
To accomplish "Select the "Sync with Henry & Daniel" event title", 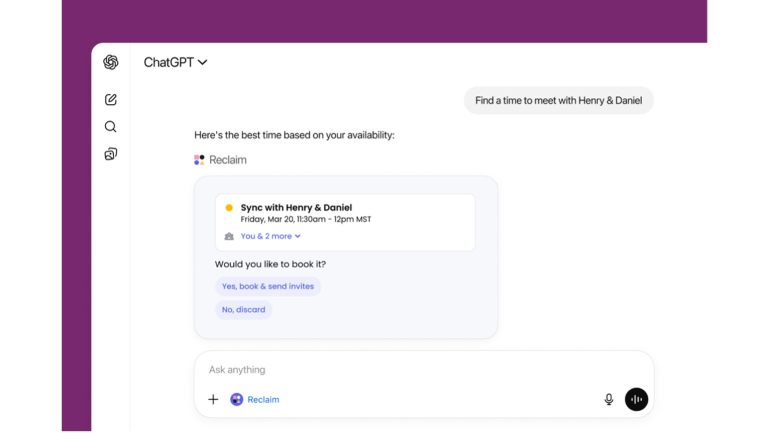I will 296,207.
